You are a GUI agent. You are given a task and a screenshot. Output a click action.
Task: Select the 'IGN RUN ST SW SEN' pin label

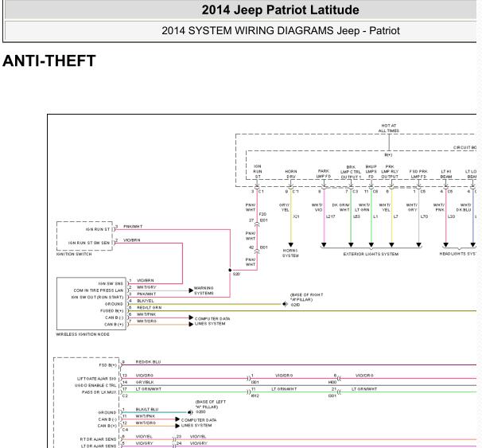pos(89,243)
